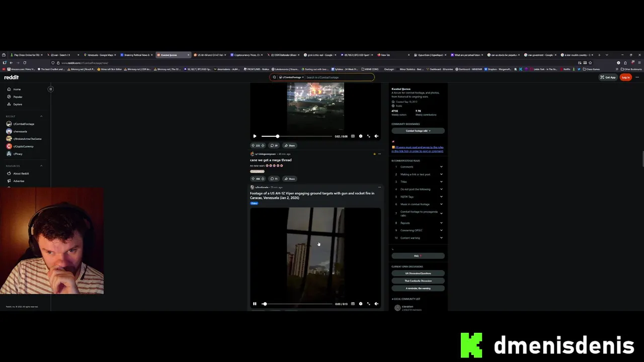Screen dimensions: 644x362
Task: Open the Combat footage wiki dropdown
Action: point(418,131)
